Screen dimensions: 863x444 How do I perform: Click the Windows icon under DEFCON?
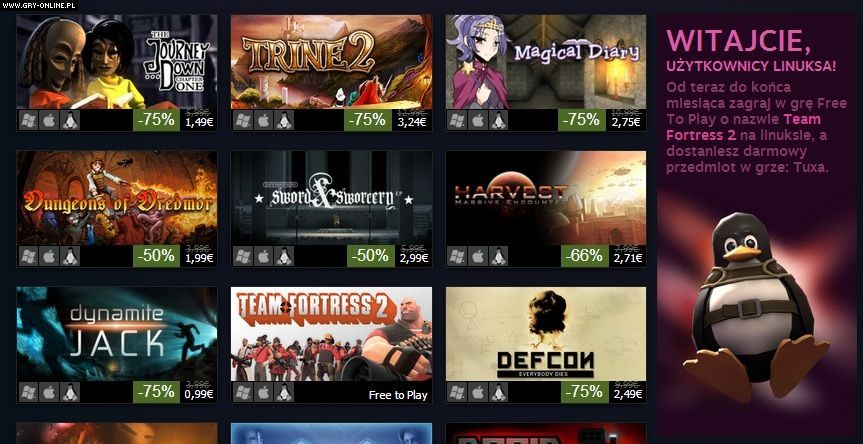pyautogui.click(x=458, y=392)
